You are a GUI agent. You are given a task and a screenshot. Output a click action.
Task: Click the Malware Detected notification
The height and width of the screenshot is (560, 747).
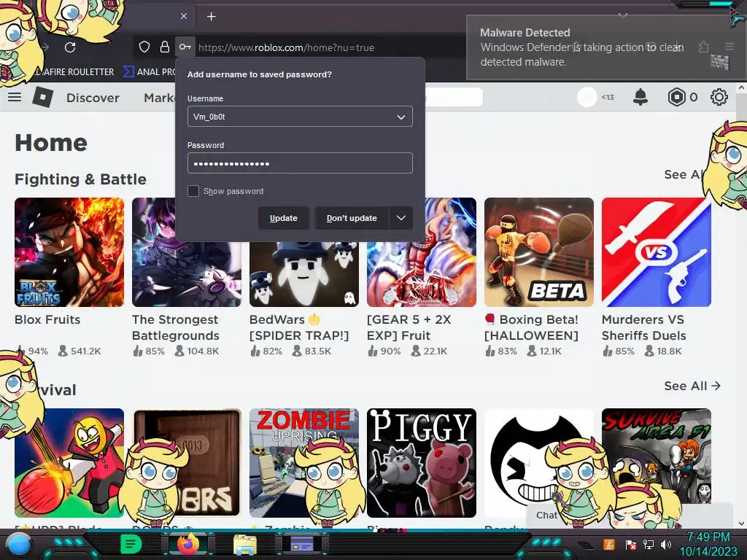(605, 47)
